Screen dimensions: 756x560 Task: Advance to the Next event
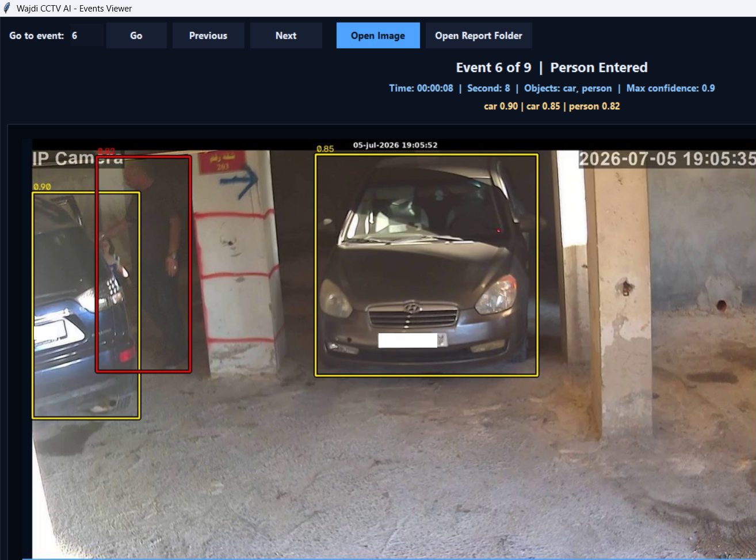click(x=286, y=36)
